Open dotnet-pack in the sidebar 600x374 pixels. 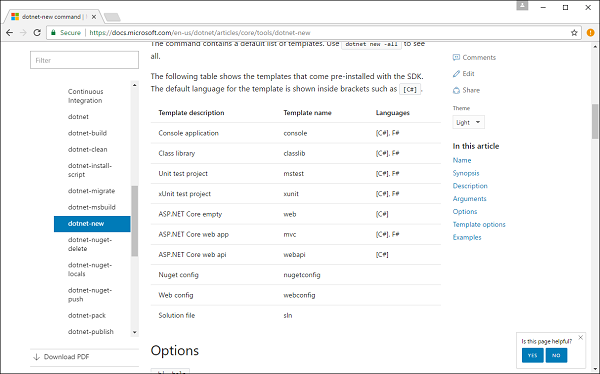tap(87, 315)
